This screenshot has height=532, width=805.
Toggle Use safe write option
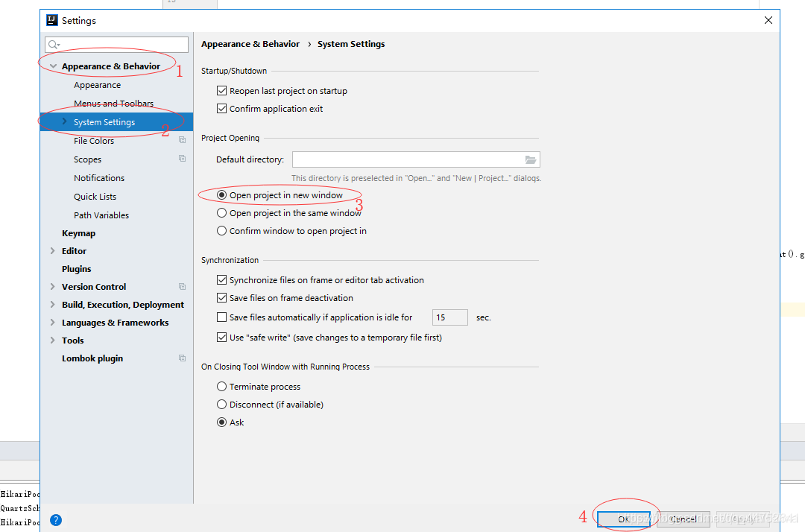pyautogui.click(x=222, y=338)
